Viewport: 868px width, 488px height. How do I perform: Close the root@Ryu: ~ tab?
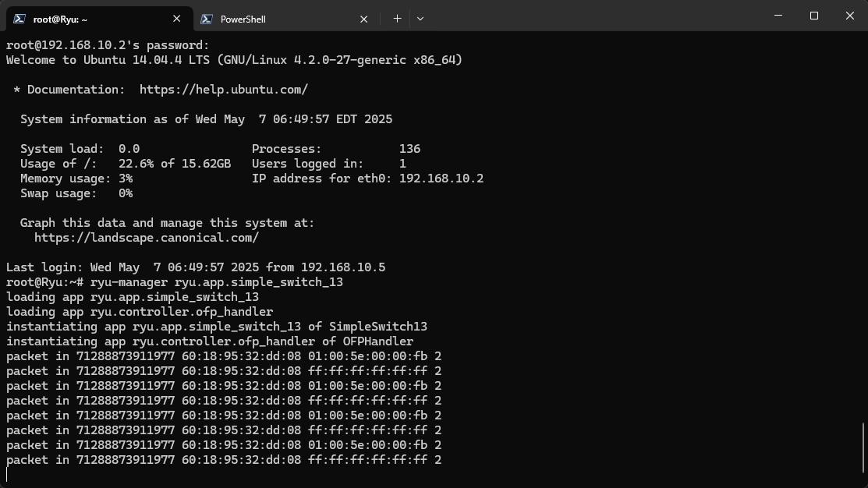tap(176, 19)
